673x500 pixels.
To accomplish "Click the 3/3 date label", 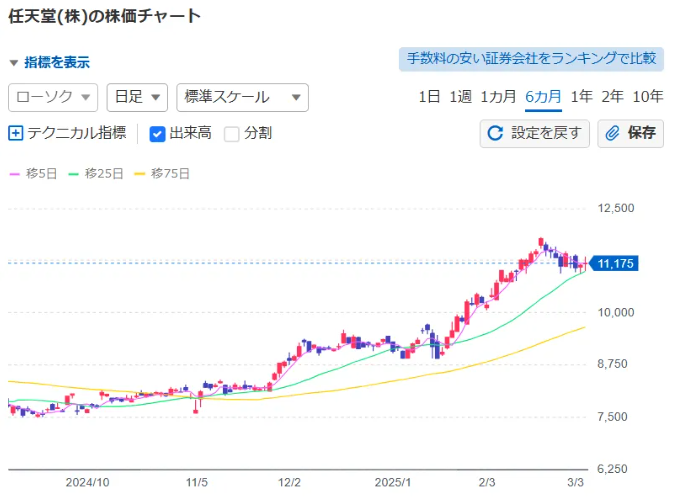I will [576, 482].
